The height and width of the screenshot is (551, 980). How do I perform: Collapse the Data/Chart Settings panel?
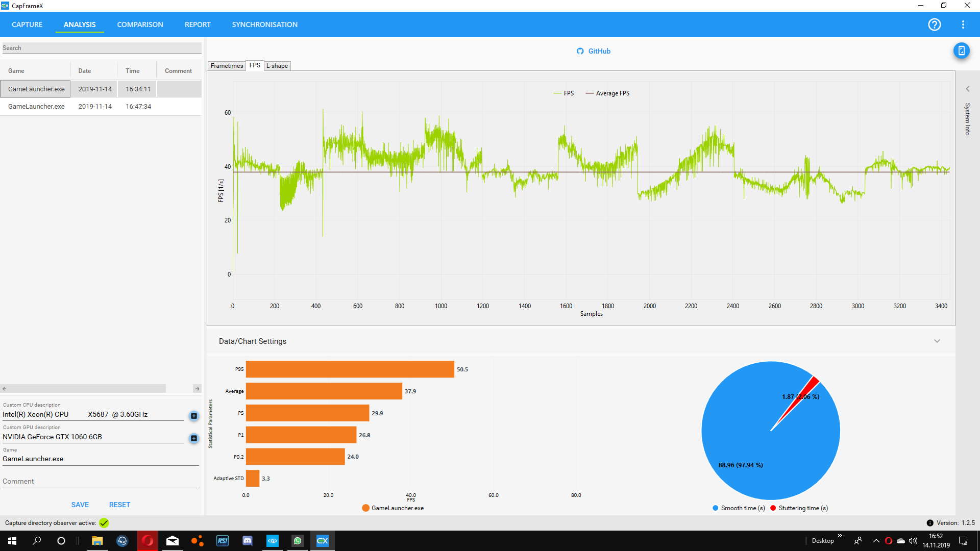(x=937, y=341)
